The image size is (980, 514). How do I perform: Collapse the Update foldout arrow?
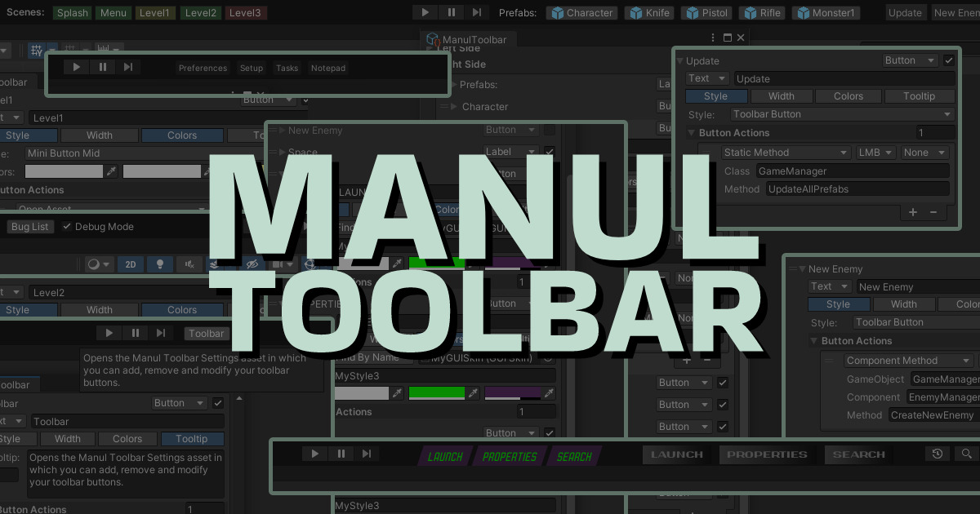click(x=679, y=60)
